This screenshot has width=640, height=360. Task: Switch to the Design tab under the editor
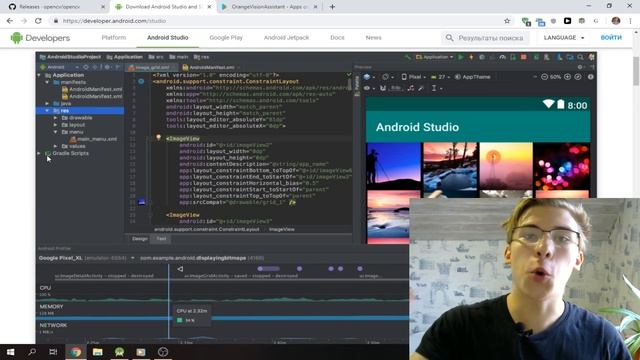tap(140, 239)
